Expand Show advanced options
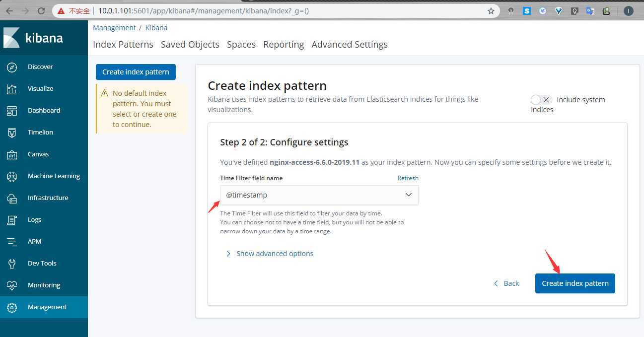Viewport: 644px width, 337px height. pos(270,254)
